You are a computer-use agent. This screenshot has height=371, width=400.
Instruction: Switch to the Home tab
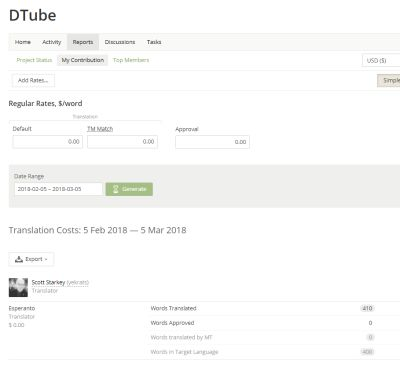23,42
